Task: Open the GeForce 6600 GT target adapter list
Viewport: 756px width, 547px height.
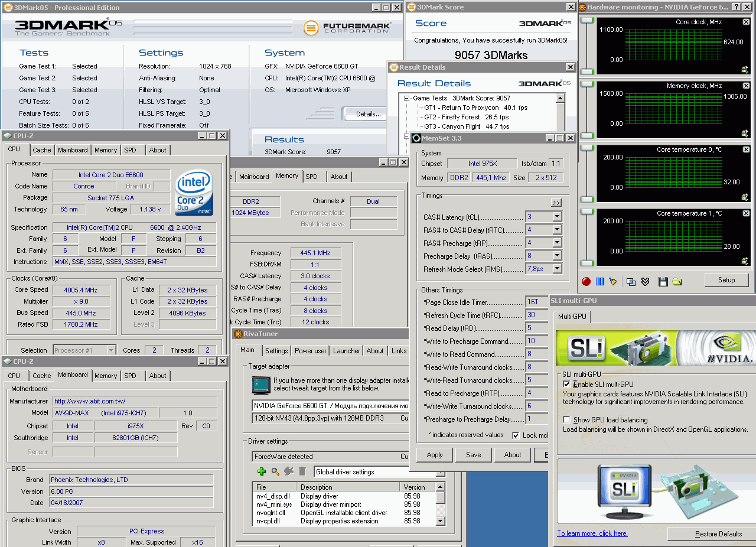Action: click(330, 406)
